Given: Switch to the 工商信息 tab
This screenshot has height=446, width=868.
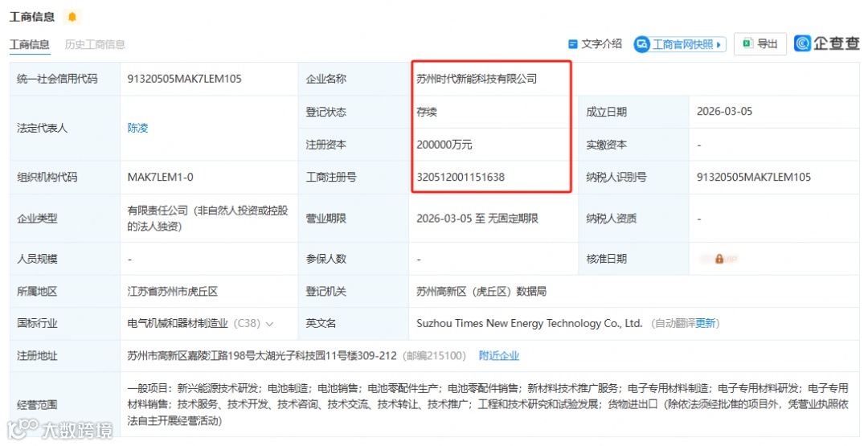Looking at the screenshot, I should click(x=30, y=44).
